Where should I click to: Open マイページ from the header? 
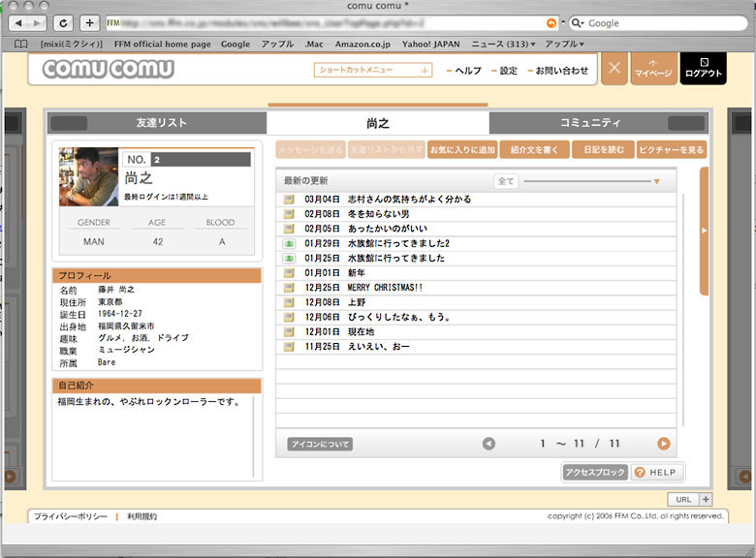coord(653,70)
